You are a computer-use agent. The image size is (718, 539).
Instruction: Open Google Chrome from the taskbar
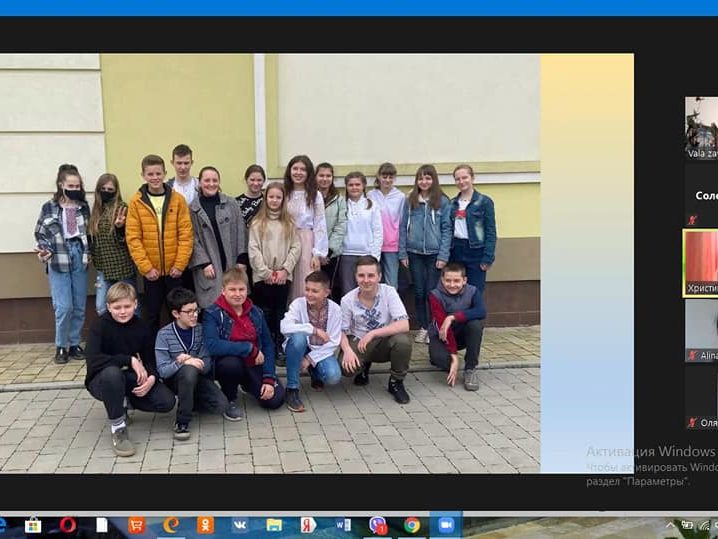click(x=412, y=525)
